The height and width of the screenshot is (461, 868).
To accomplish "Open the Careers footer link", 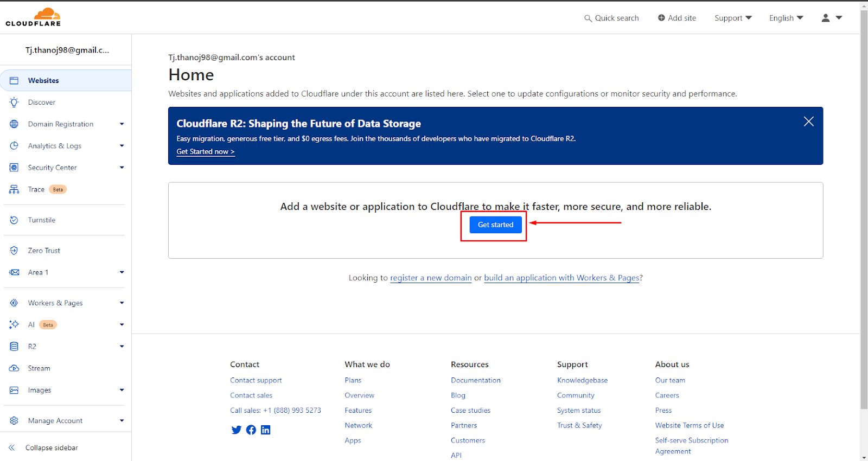I will (x=667, y=395).
